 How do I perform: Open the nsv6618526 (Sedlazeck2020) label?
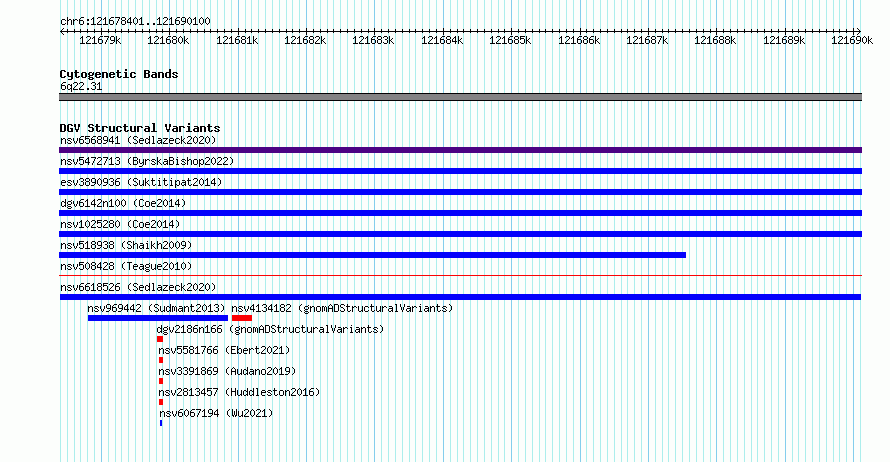tap(138, 287)
